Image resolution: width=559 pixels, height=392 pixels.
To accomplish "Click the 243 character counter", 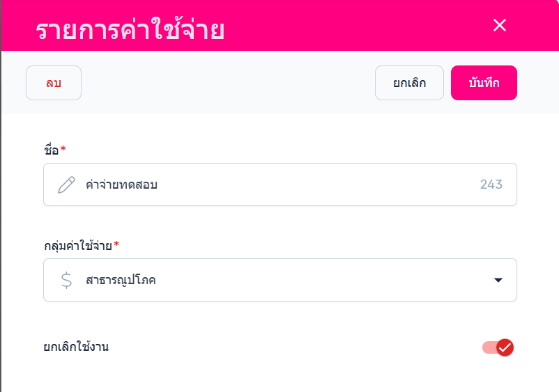I will click(491, 185).
